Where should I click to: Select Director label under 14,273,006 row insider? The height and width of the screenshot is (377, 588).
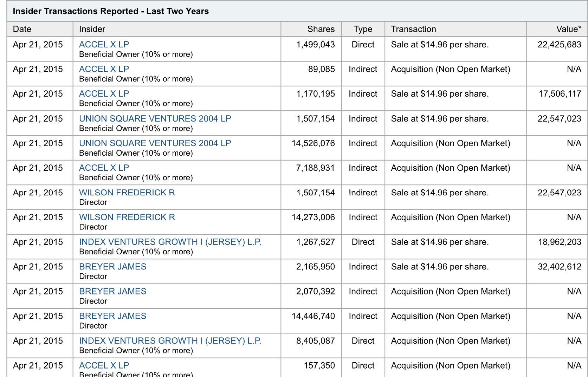point(93,227)
